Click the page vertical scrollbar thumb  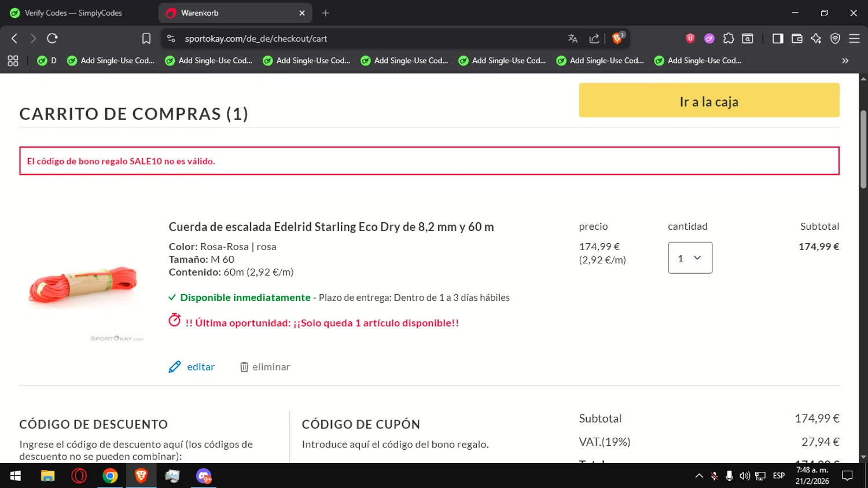863,149
